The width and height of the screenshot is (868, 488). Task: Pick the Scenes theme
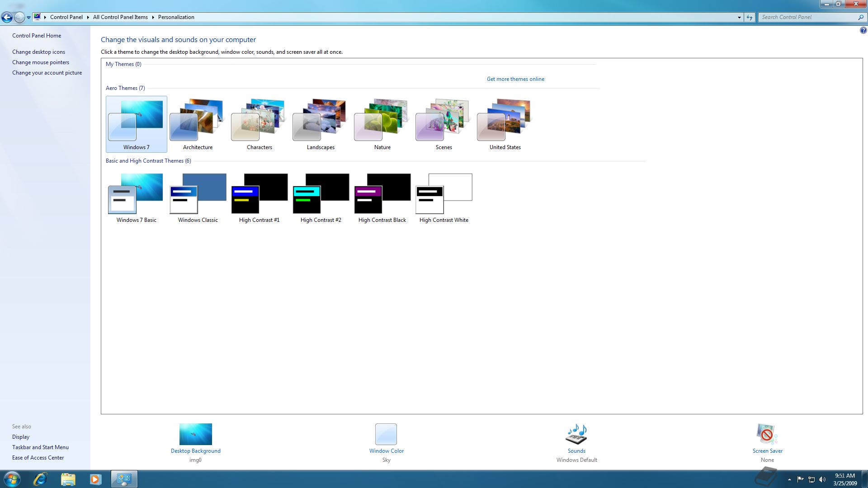tap(443, 124)
